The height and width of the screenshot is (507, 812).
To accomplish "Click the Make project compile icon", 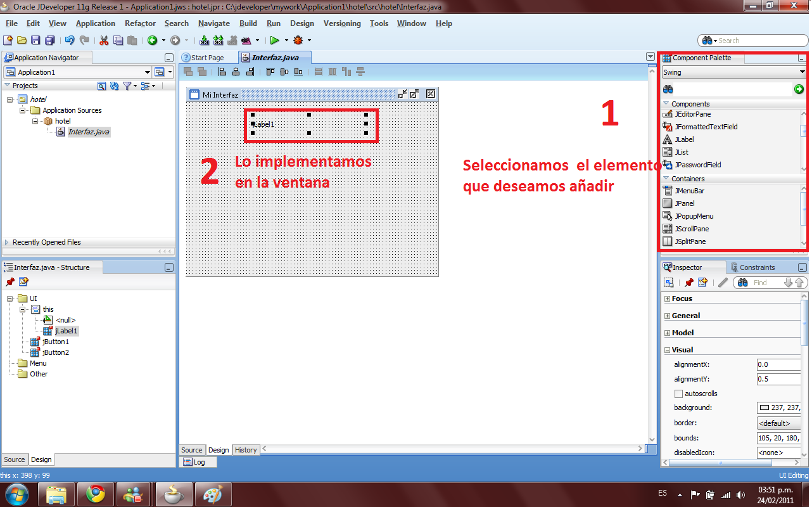I will [x=205, y=39].
